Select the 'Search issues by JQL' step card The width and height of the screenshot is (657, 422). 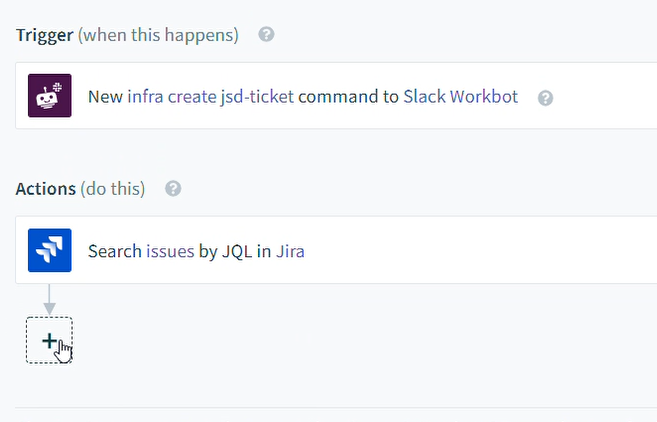pos(336,250)
